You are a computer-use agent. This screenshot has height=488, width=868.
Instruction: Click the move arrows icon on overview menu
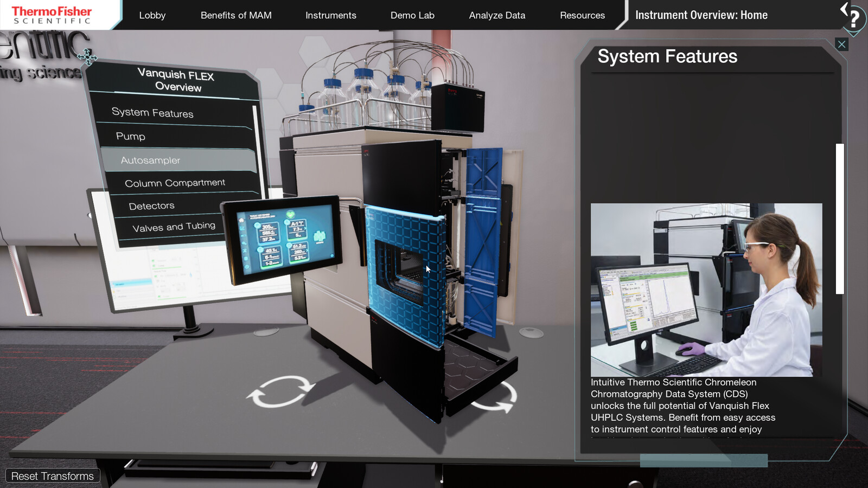pos(87,57)
